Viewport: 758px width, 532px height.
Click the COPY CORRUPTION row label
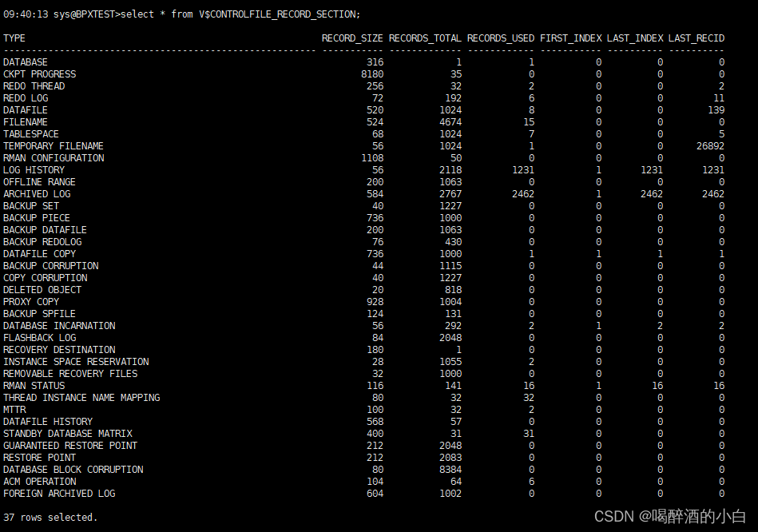click(46, 278)
